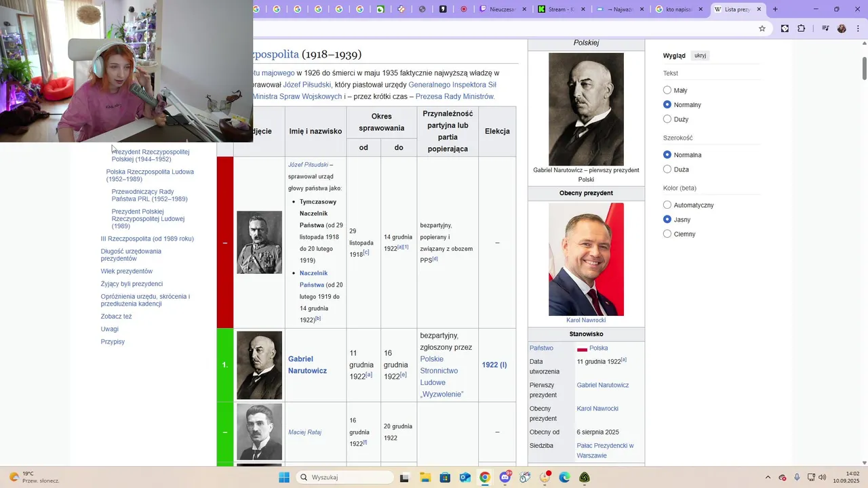
Task: Close the Nieuczesana Twitch tab
Action: (x=524, y=9)
